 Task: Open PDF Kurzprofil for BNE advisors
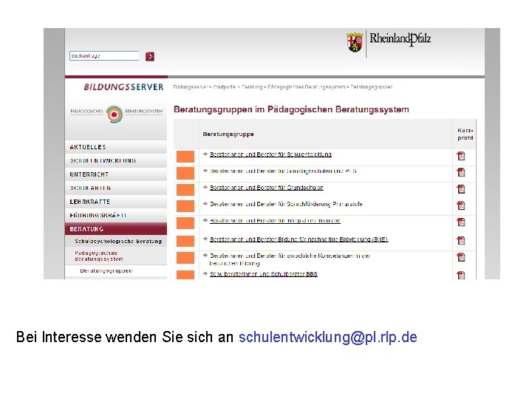click(x=461, y=241)
